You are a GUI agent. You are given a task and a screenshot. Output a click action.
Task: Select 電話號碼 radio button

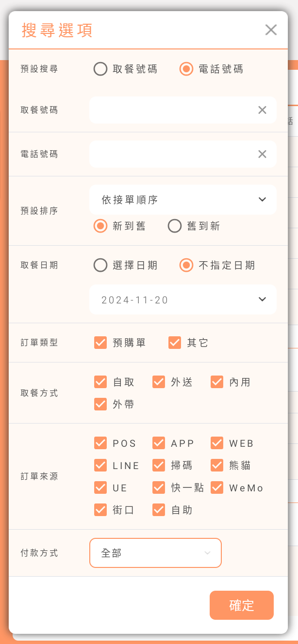[186, 69]
